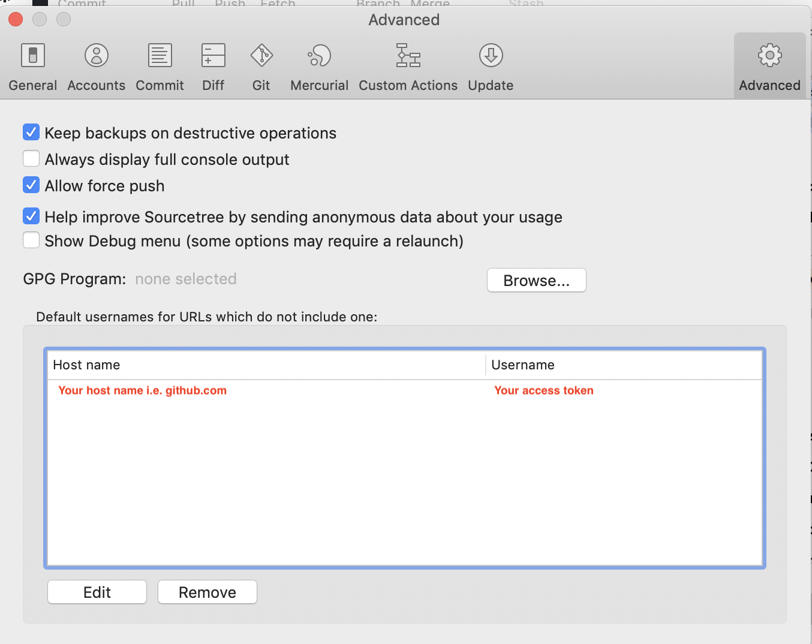
Task: Click the Remove button
Action: coord(207,592)
